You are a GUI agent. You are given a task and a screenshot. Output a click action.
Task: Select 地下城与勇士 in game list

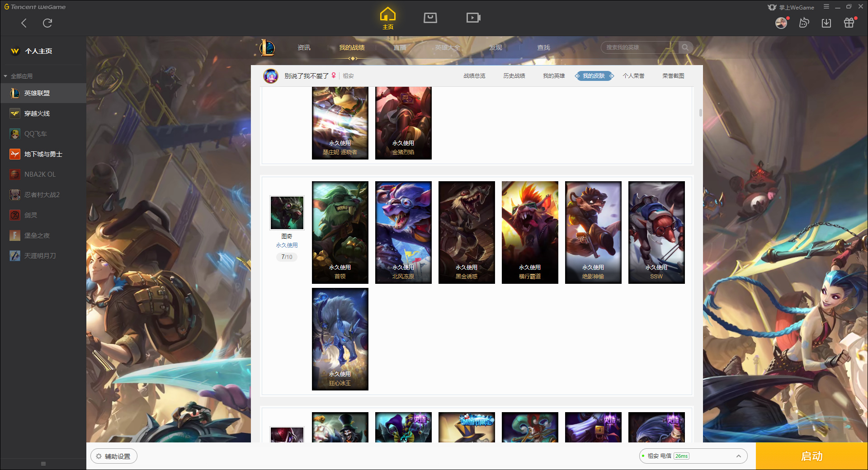pyautogui.click(x=43, y=154)
